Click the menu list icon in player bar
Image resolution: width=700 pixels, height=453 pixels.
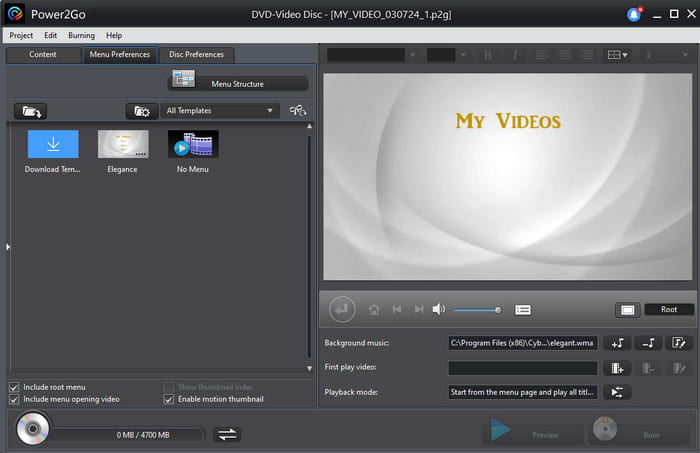[x=523, y=310]
